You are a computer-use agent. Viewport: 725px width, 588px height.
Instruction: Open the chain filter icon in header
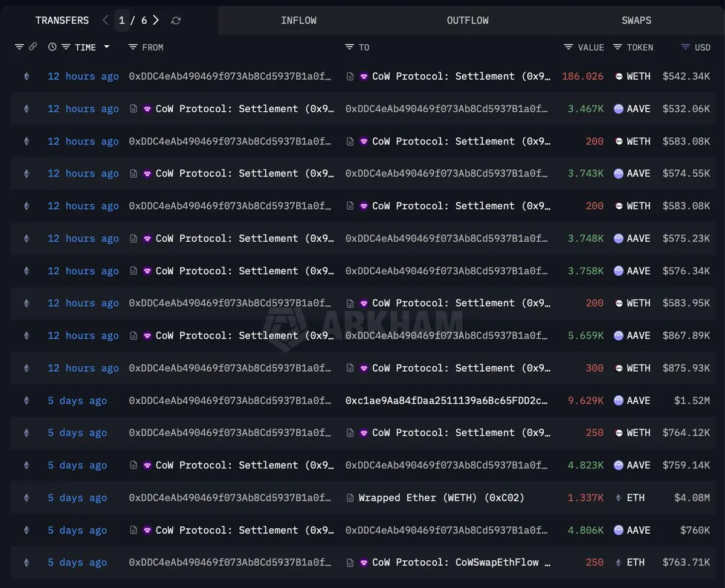(x=19, y=47)
